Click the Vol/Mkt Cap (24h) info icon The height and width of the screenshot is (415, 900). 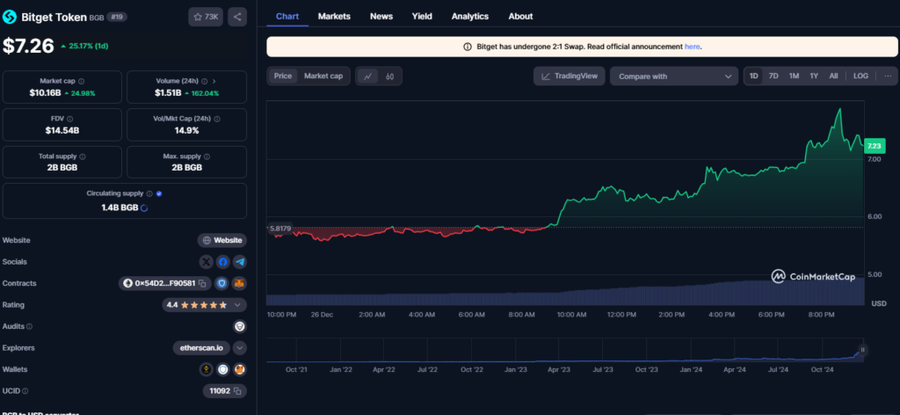(x=217, y=119)
